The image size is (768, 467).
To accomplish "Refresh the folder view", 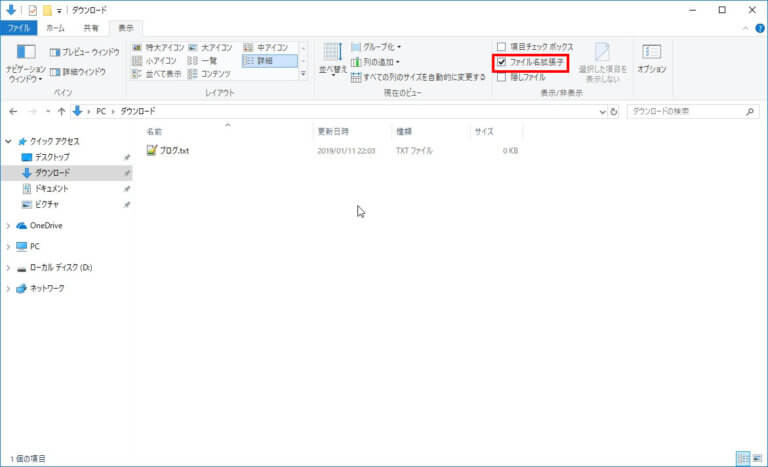I will click(614, 112).
